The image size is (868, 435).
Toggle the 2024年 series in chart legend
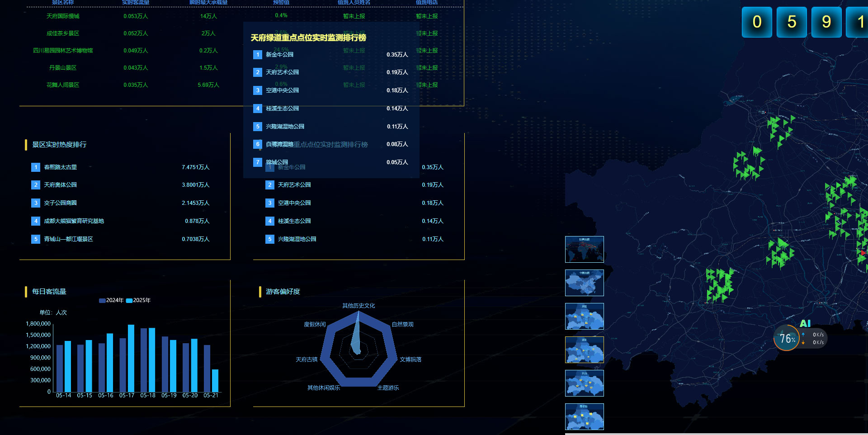pos(111,300)
